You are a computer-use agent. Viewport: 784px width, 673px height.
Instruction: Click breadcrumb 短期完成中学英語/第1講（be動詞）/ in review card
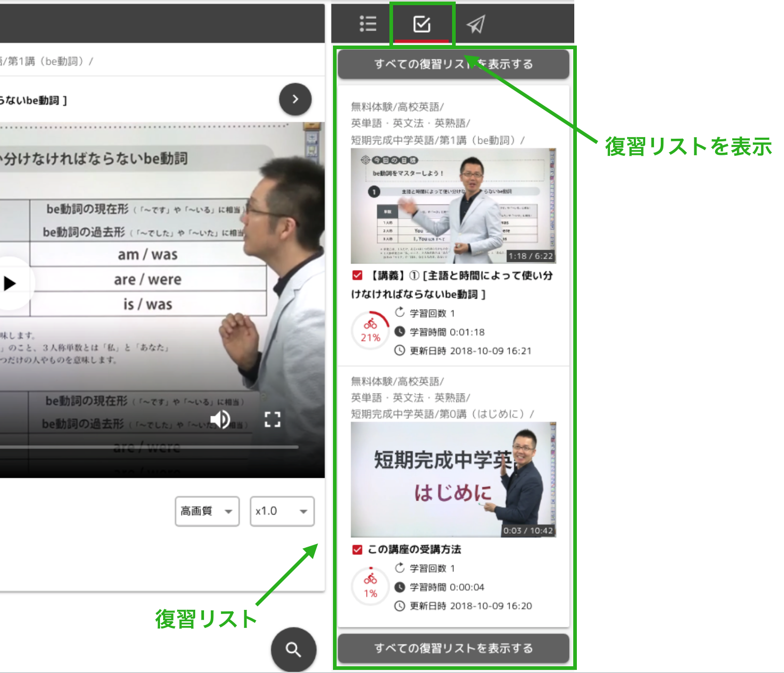[x=438, y=140]
